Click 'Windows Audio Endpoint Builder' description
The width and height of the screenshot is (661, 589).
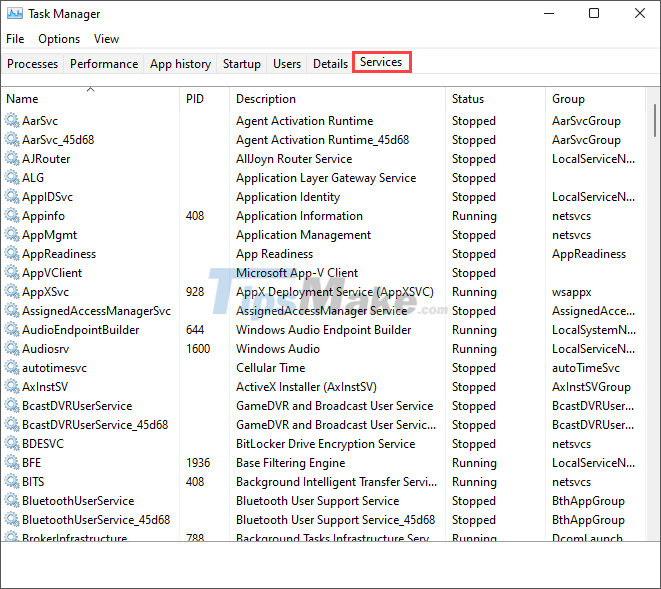(x=323, y=329)
